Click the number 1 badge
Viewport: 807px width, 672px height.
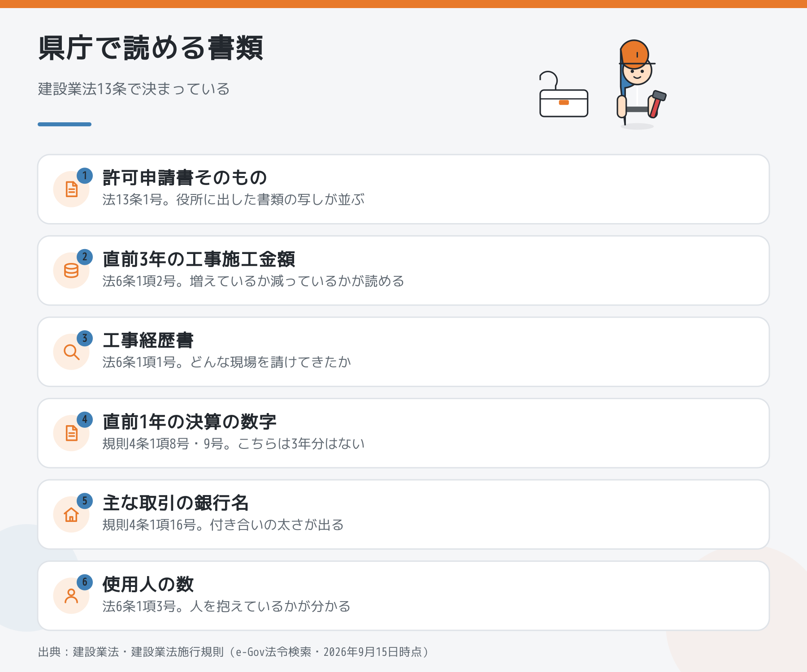click(x=85, y=176)
